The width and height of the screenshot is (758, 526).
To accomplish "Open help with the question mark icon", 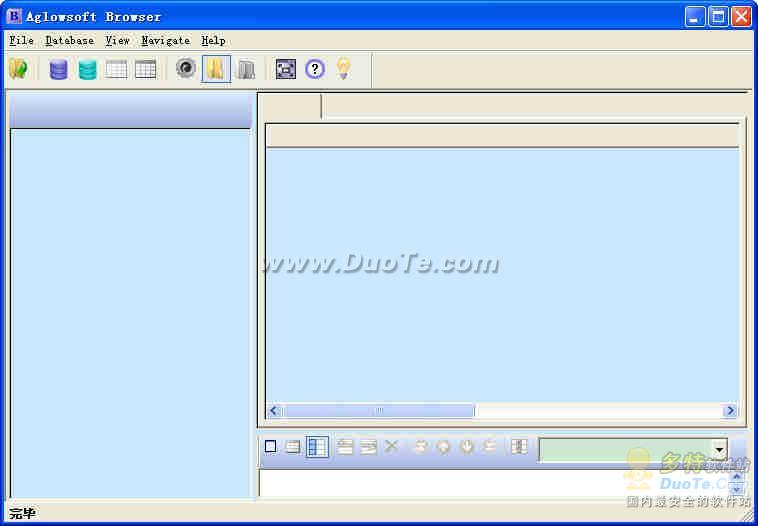I will click(315, 69).
